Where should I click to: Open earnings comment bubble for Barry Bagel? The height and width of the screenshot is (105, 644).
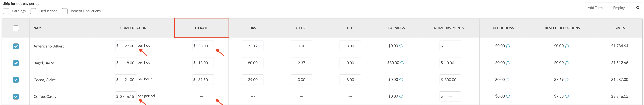402,63
